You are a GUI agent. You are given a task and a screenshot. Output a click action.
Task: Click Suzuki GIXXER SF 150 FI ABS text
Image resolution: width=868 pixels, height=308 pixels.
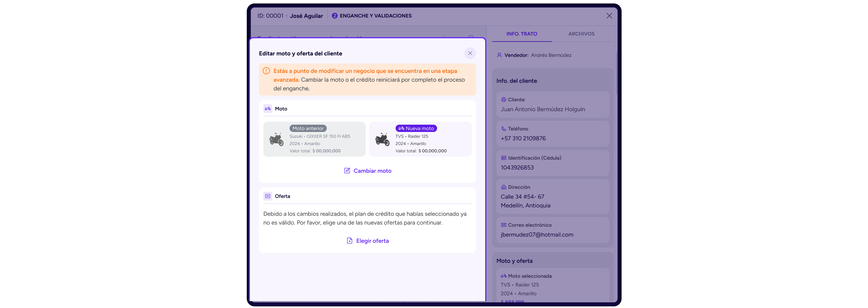pos(320,136)
